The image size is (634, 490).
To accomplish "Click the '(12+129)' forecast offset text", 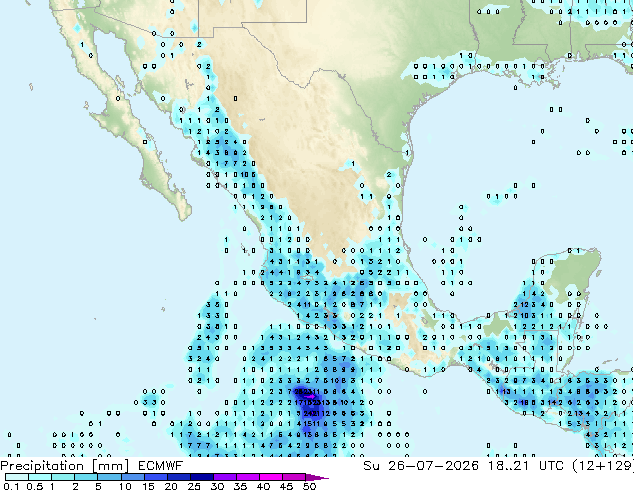I will click(603, 466).
